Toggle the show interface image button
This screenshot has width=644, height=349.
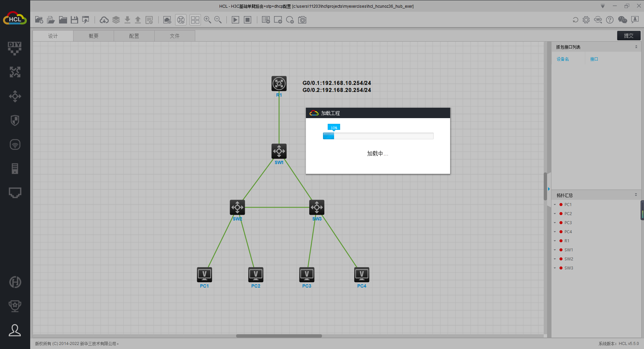167,20
